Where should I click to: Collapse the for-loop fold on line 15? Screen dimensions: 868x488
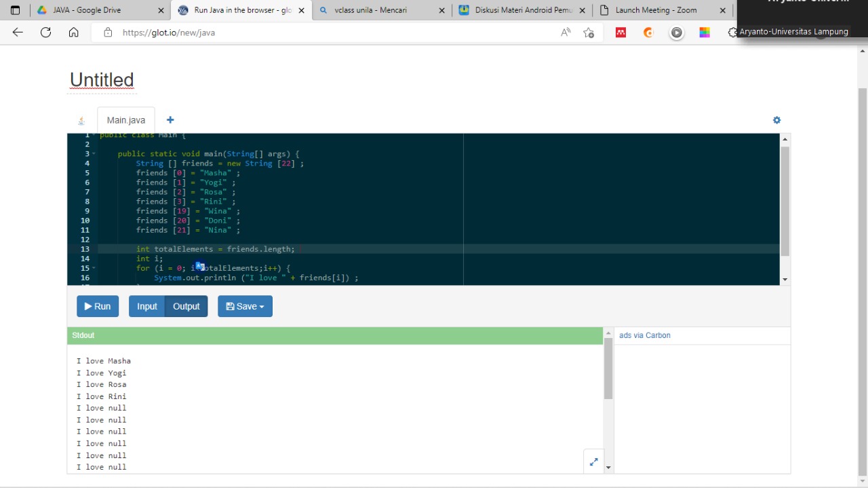click(94, 268)
